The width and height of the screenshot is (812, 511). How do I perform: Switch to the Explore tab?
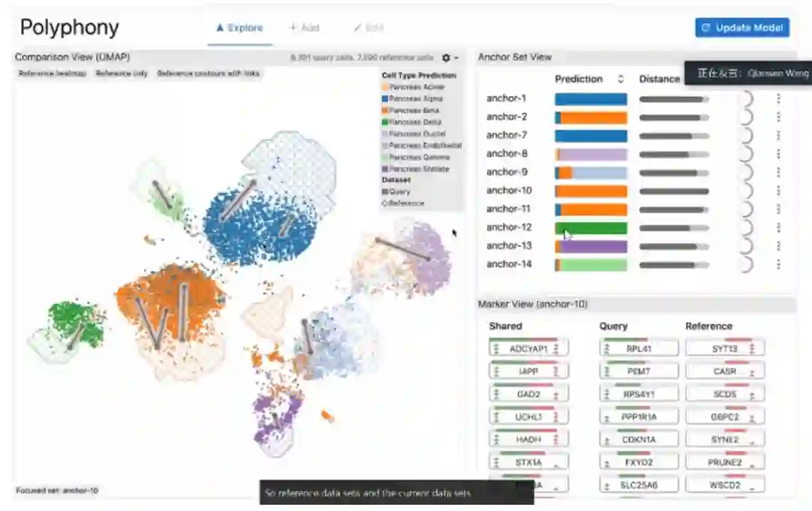click(x=240, y=28)
